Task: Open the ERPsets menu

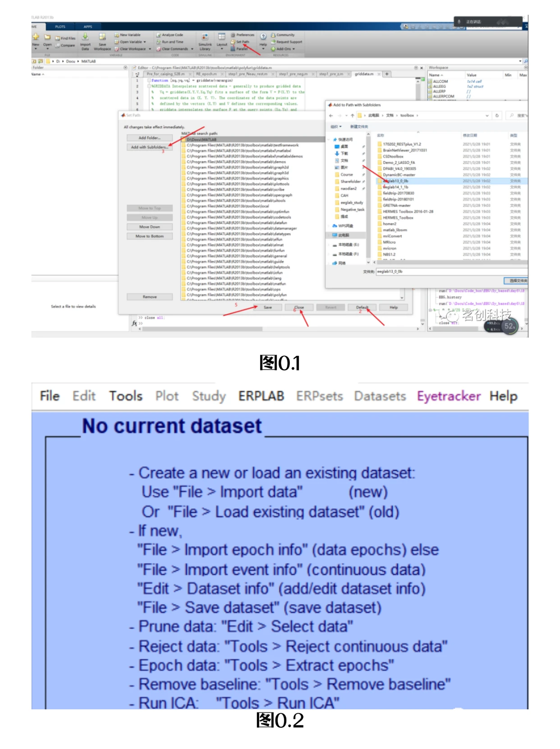Action: pos(319,396)
